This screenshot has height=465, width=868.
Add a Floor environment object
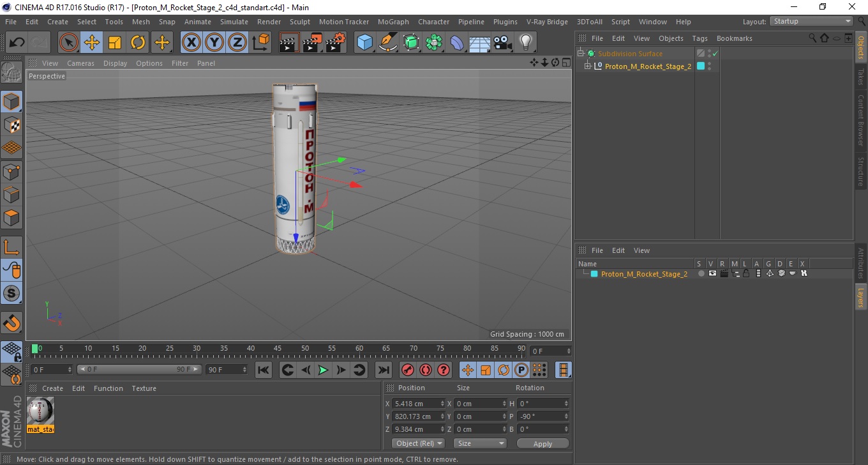pos(480,43)
